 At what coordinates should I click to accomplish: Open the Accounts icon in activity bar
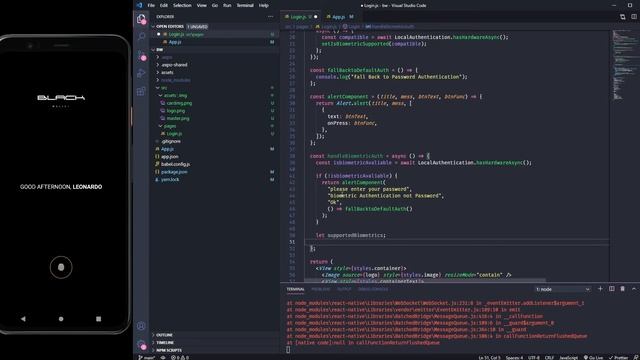point(141,326)
